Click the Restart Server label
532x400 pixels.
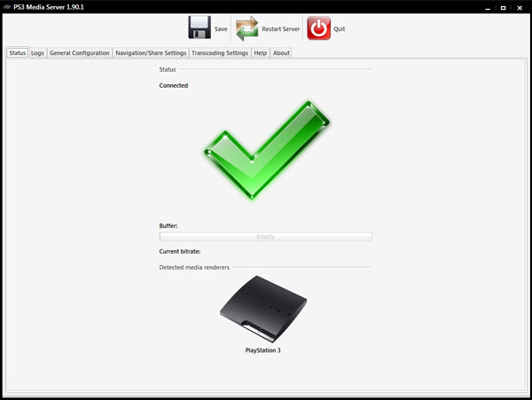click(x=281, y=29)
